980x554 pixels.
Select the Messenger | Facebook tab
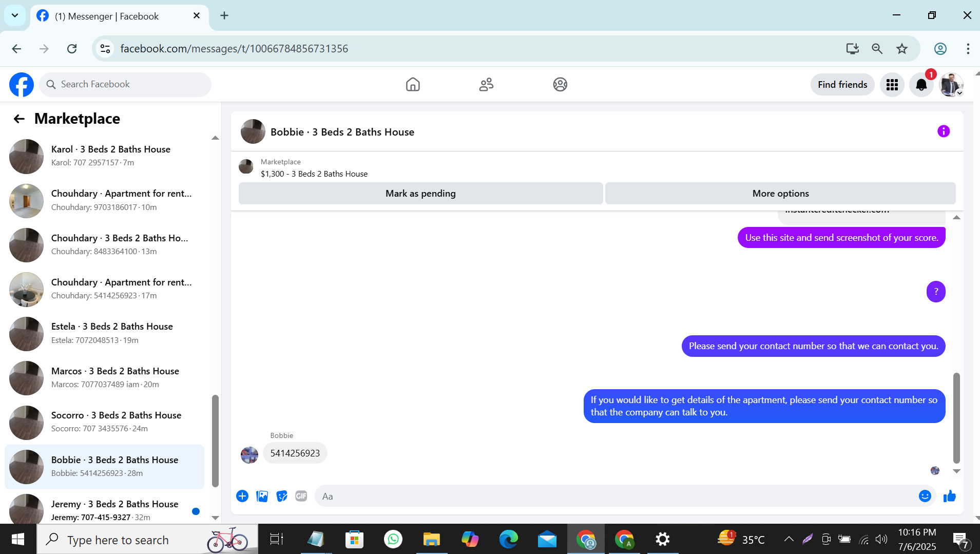pyautogui.click(x=119, y=16)
